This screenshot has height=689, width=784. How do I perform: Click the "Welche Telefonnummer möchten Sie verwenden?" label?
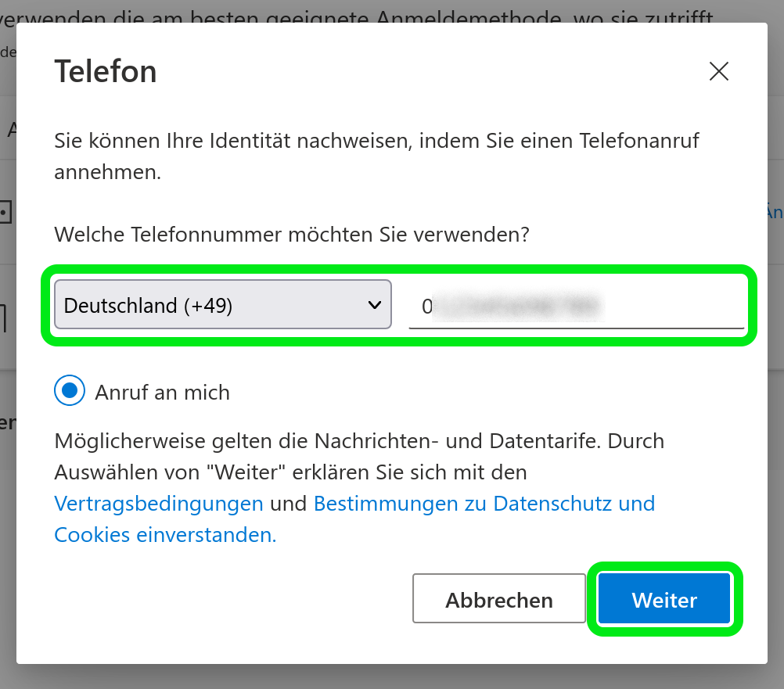pyautogui.click(x=292, y=234)
